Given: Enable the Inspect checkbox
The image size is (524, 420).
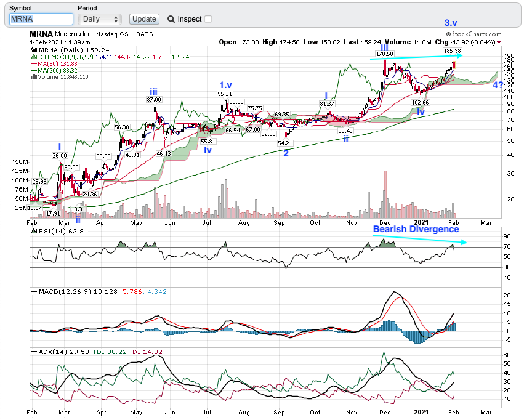Looking at the screenshot, I should (208, 19).
